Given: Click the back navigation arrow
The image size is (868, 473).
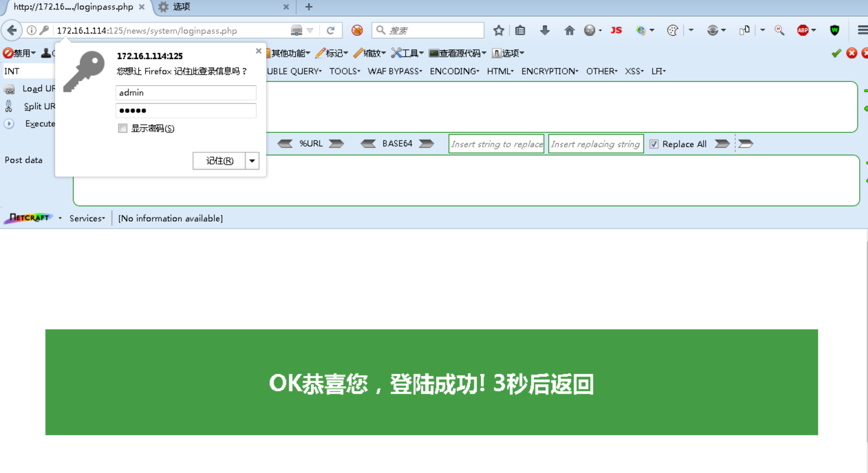Looking at the screenshot, I should pyautogui.click(x=12, y=30).
